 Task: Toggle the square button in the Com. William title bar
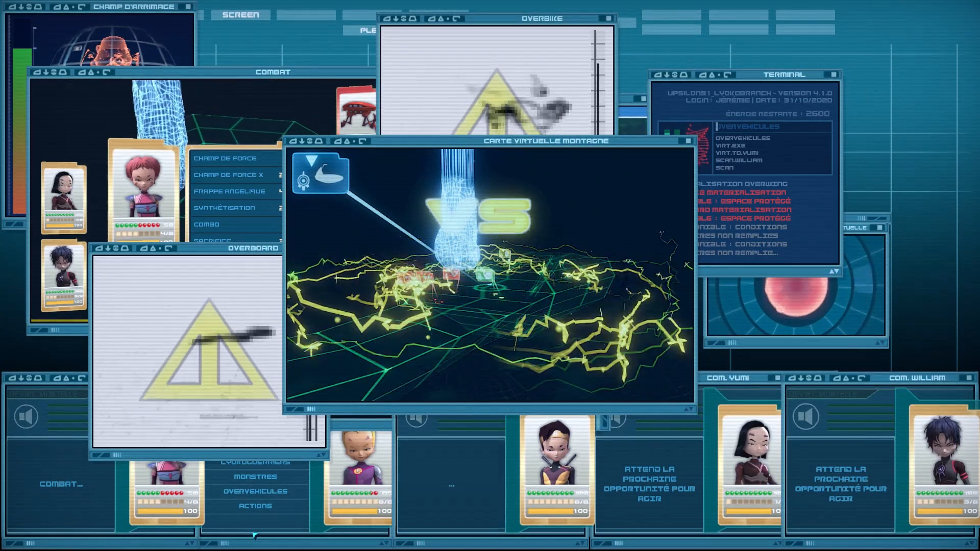(969, 378)
